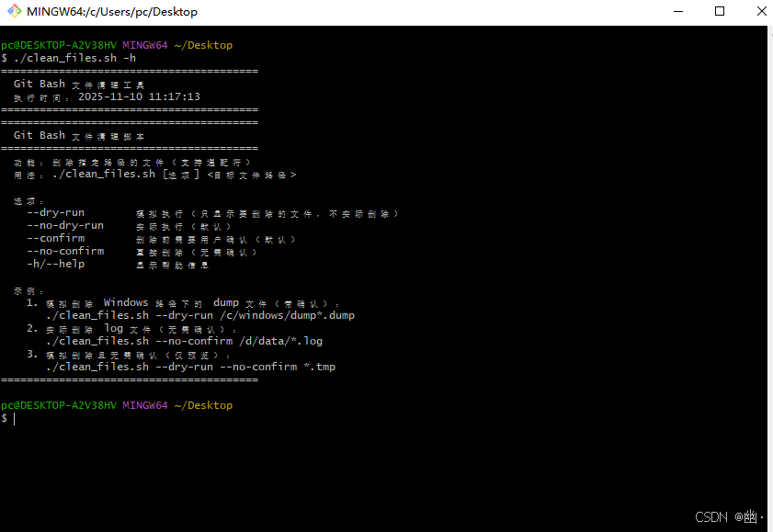This screenshot has width=773, height=532.
Task: Click example command with /d/data/*.log
Action: (x=184, y=342)
